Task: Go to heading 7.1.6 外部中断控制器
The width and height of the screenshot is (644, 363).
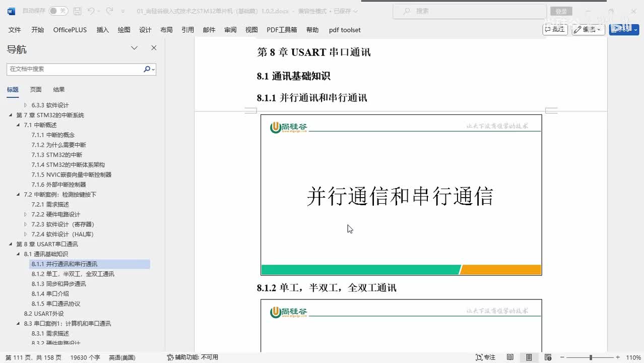Action: tap(58, 185)
